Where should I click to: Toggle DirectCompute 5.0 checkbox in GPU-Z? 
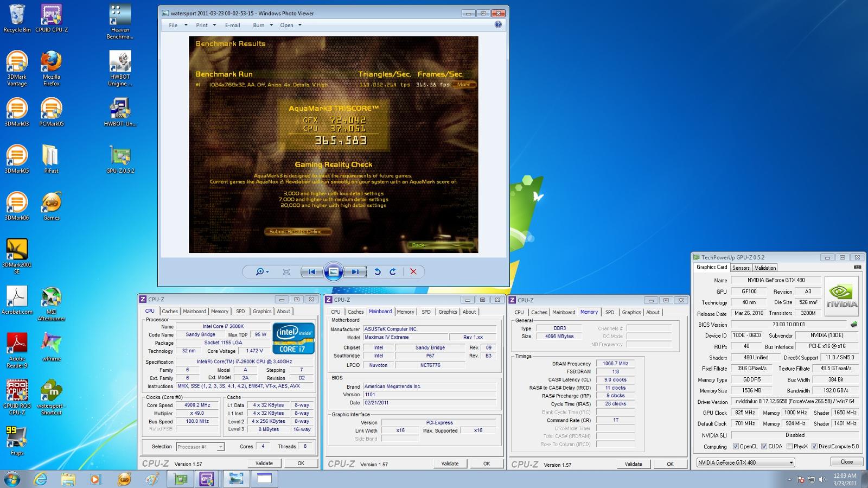tap(814, 446)
